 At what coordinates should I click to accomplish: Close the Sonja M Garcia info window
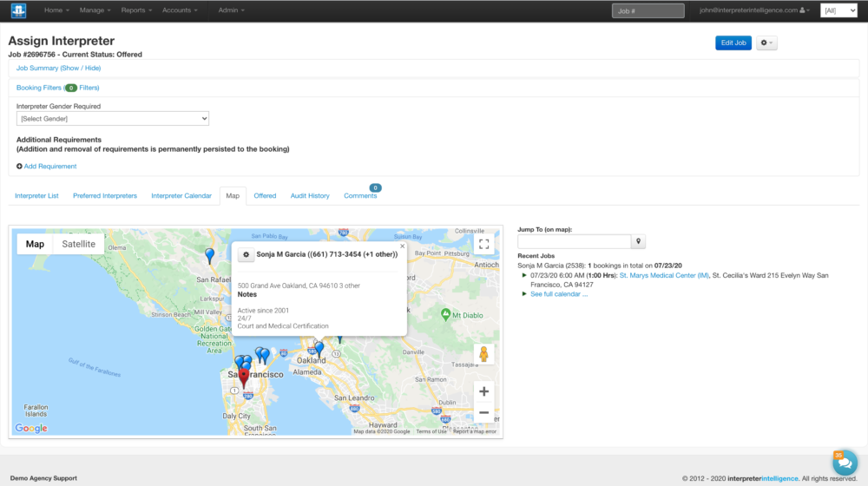click(403, 246)
